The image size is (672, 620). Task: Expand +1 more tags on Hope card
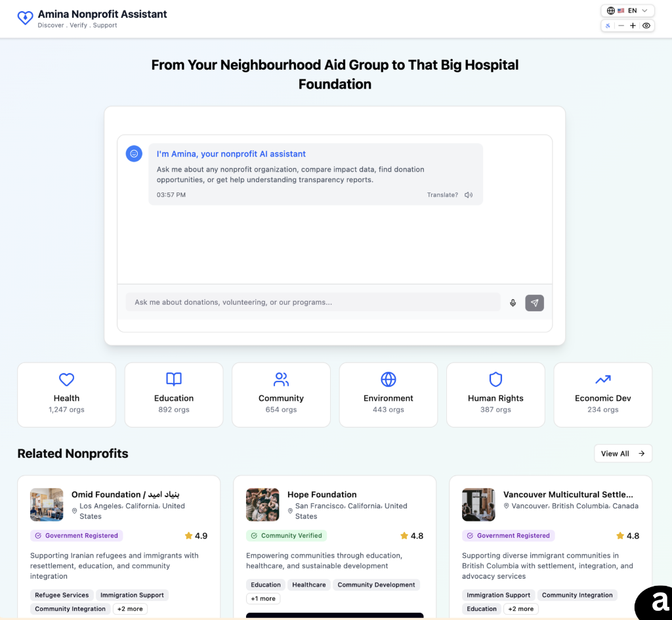point(263,598)
